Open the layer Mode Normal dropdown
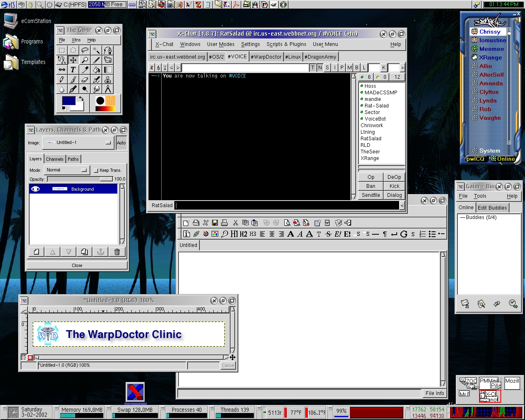525x420 pixels. pyautogui.click(x=66, y=170)
